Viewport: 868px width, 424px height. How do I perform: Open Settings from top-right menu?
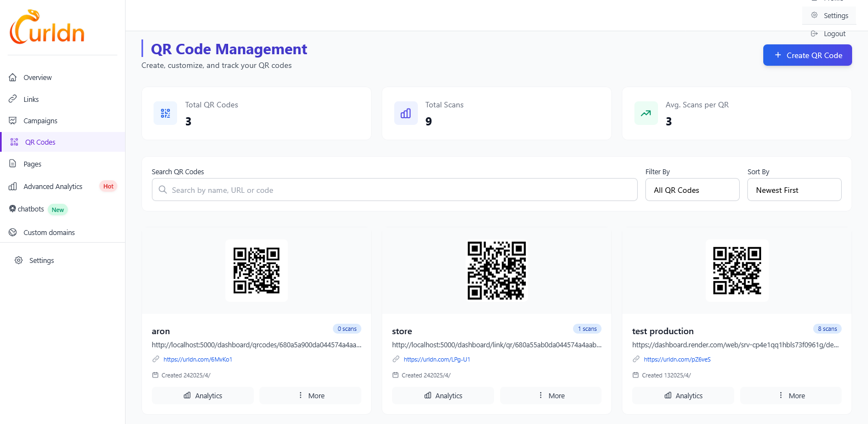point(829,15)
